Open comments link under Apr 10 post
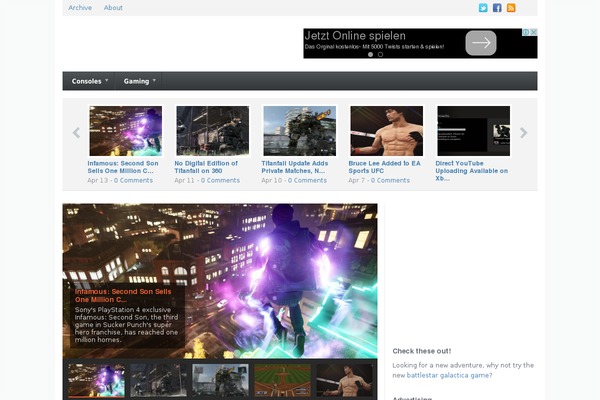Screen dimensions: 600x400 coord(307,180)
